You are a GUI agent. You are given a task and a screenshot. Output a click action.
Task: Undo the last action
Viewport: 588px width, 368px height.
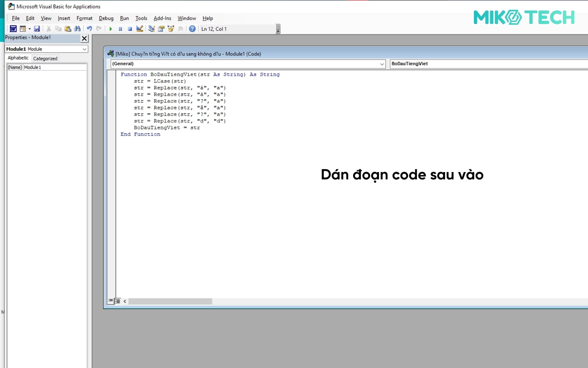pyautogui.click(x=89, y=29)
